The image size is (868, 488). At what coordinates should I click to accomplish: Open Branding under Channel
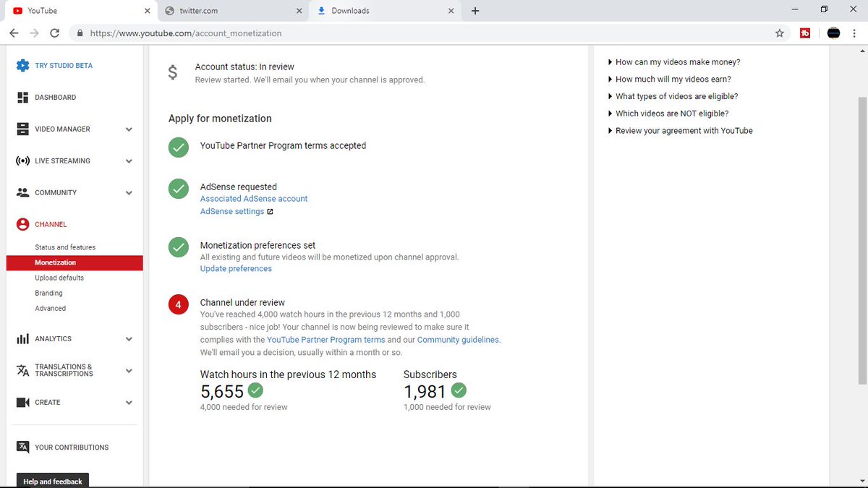coord(48,293)
